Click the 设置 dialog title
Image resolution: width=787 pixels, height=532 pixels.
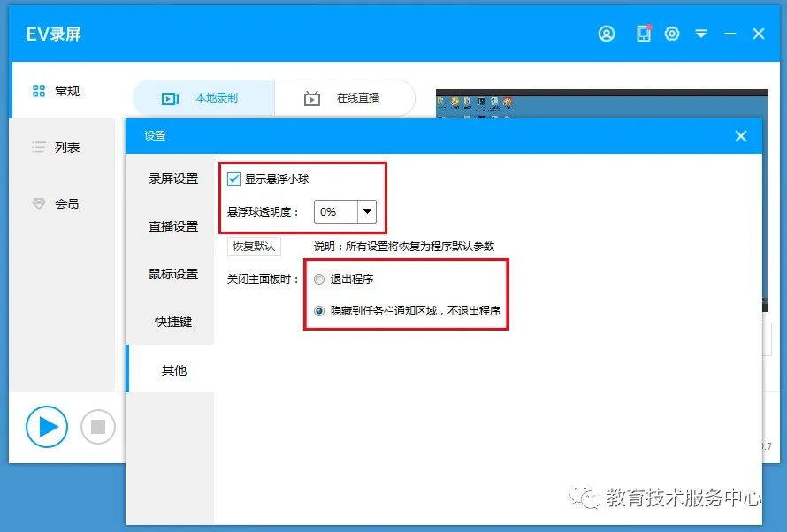155,136
